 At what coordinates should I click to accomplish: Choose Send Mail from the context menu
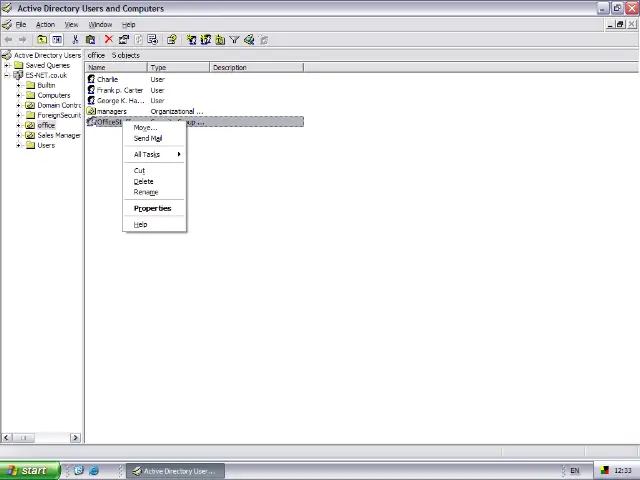pyautogui.click(x=155, y=138)
